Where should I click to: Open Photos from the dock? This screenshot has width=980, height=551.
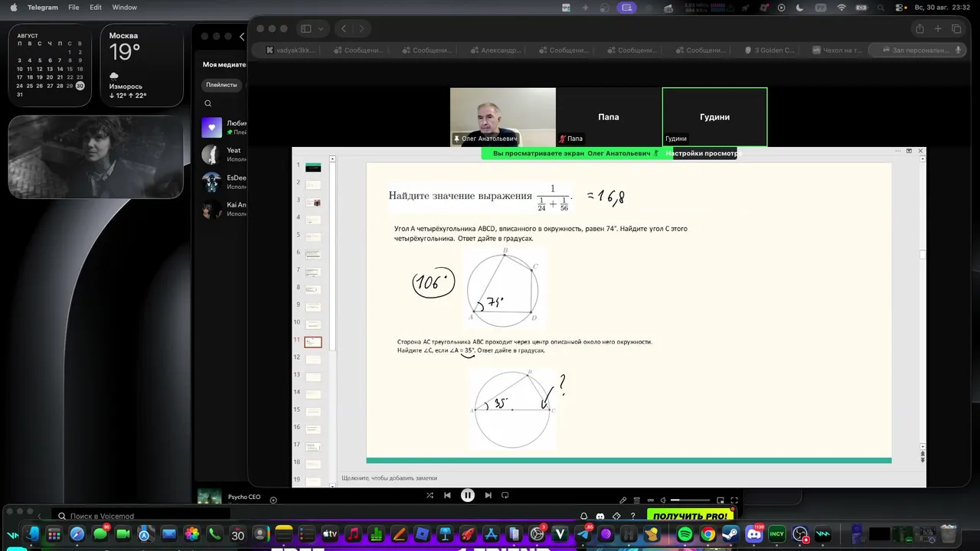pos(192,534)
